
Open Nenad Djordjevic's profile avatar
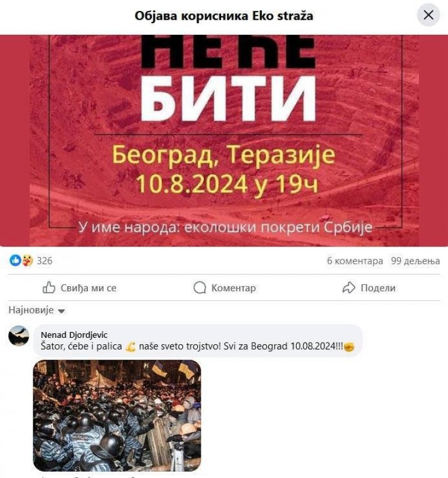pos(19,336)
